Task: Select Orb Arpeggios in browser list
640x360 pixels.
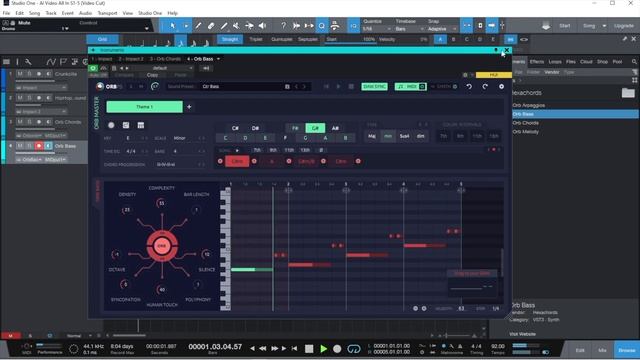Action: pos(529,105)
